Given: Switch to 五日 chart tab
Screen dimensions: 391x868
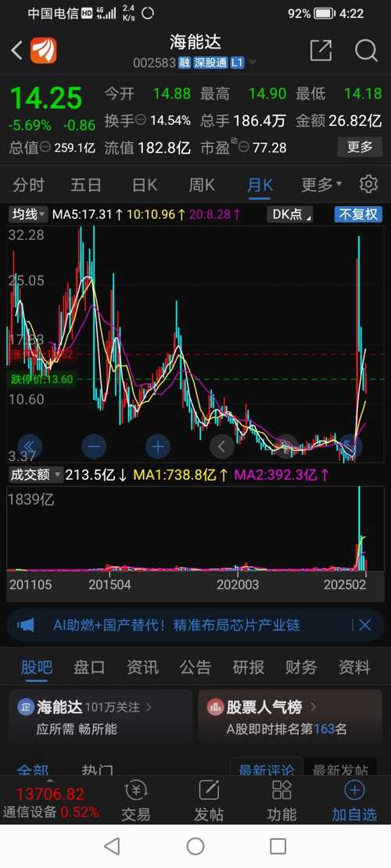Looking at the screenshot, I should [86, 184].
